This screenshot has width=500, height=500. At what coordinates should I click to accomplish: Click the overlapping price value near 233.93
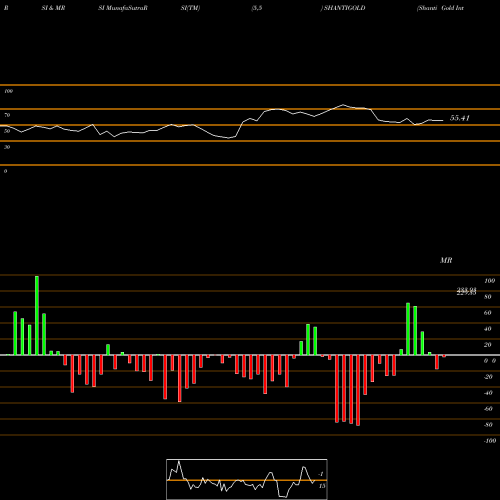pyautogui.click(x=466, y=292)
